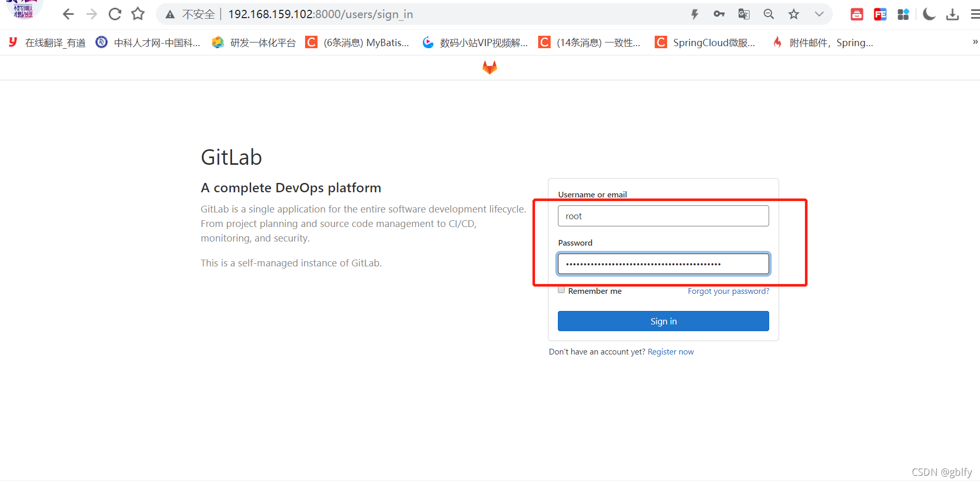This screenshot has width=980, height=483.
Task: Click the password key extension icon
Action: click(719, 14)
